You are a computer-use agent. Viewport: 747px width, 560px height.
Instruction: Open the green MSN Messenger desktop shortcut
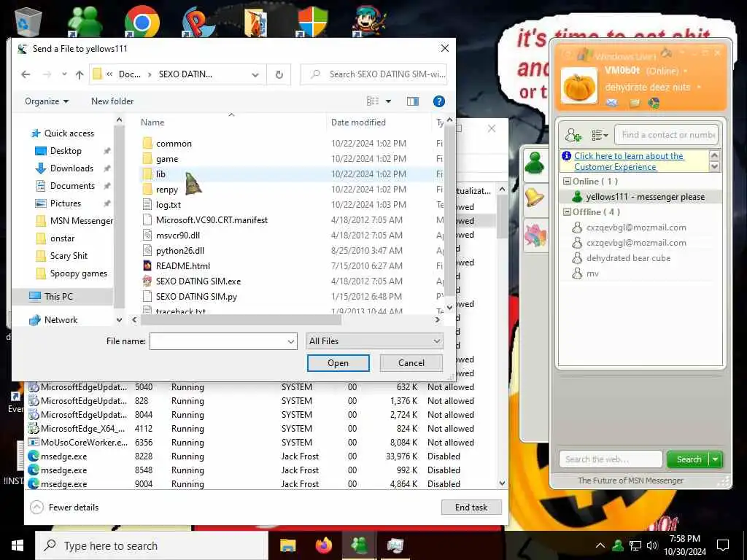coord(85,21)
